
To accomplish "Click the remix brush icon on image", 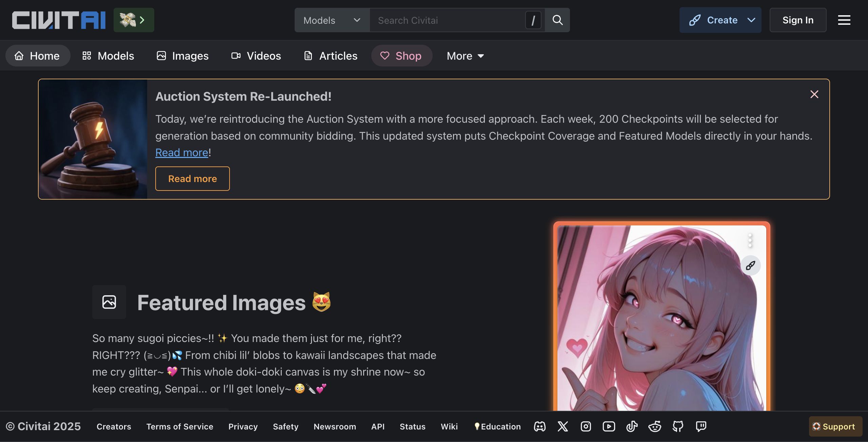I will coord(750,265).
